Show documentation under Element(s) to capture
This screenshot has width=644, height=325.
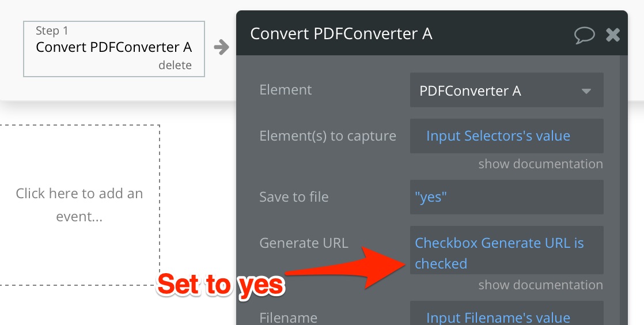click(540, 164)
